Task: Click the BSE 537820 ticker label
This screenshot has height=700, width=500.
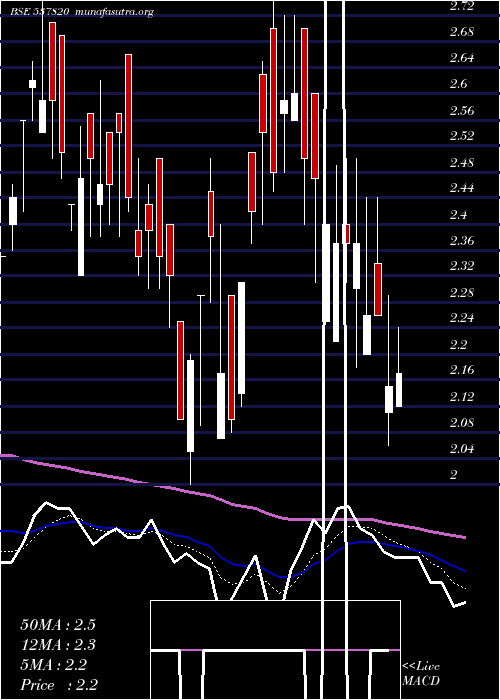Action: [x=40, y=12]
